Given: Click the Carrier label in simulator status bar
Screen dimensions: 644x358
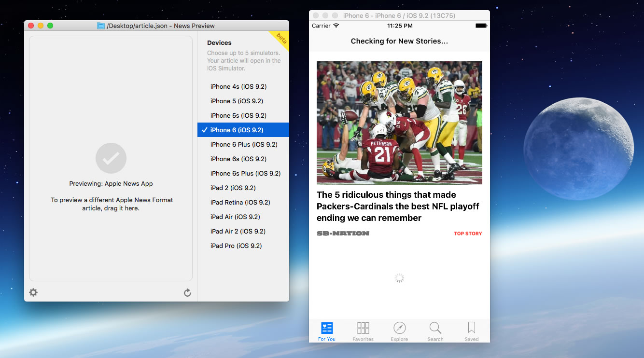Looking at the screenshot, I should 321,26.
